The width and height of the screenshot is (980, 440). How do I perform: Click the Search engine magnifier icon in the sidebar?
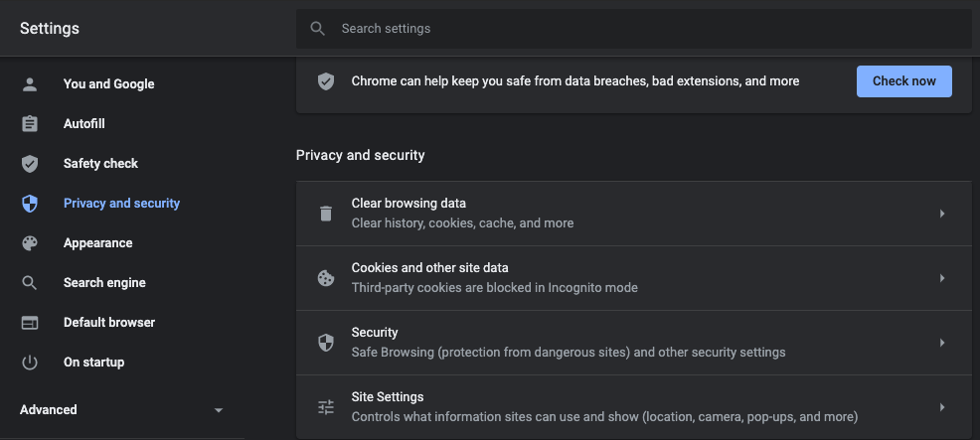click(30, 283)
